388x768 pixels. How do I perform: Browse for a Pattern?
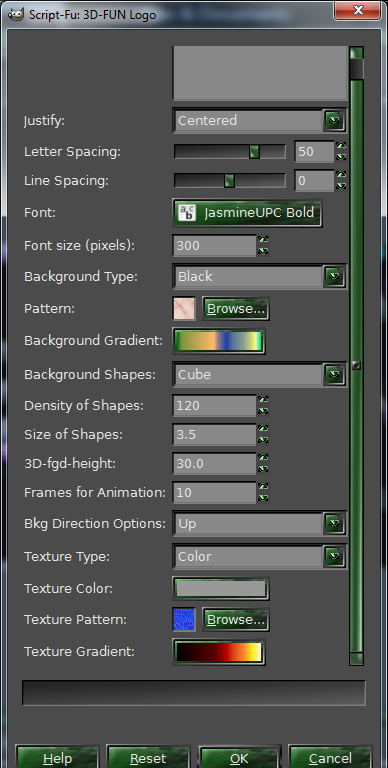coord(236,309)
